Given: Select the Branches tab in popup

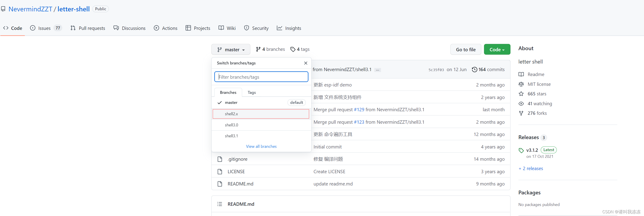Looking at the screenshot, I should tap(228, 92).
